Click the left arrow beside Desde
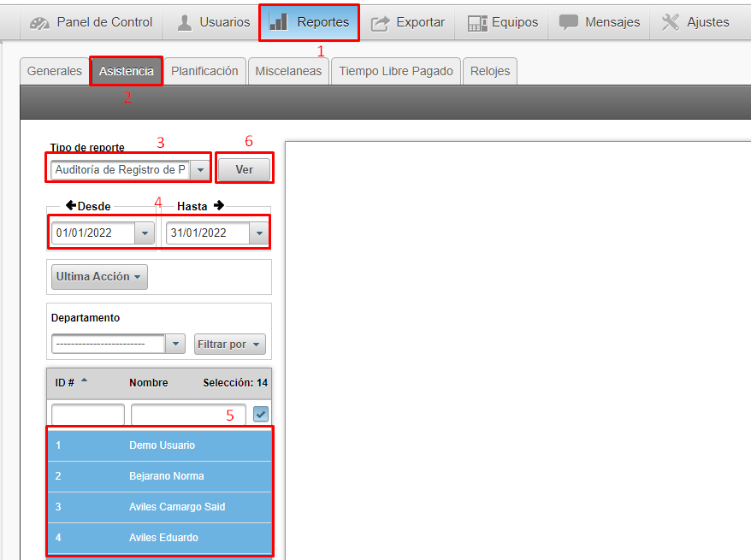This screenshot has height=560, width=751. (70, 206)
